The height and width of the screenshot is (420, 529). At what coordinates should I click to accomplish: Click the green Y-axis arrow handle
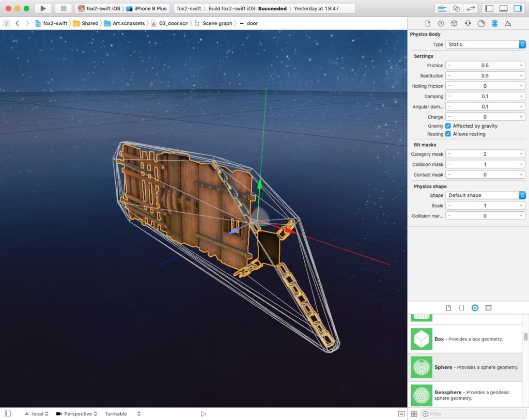coord(259,184)
